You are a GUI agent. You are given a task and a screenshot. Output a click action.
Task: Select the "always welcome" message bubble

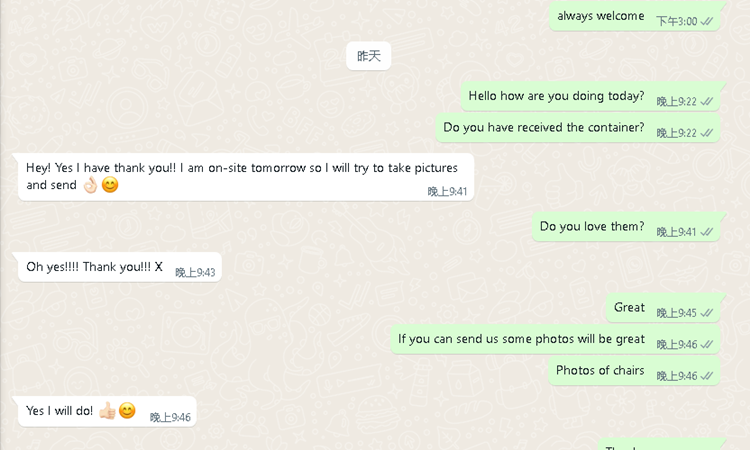pyautogui.click(x=600, y=16)
